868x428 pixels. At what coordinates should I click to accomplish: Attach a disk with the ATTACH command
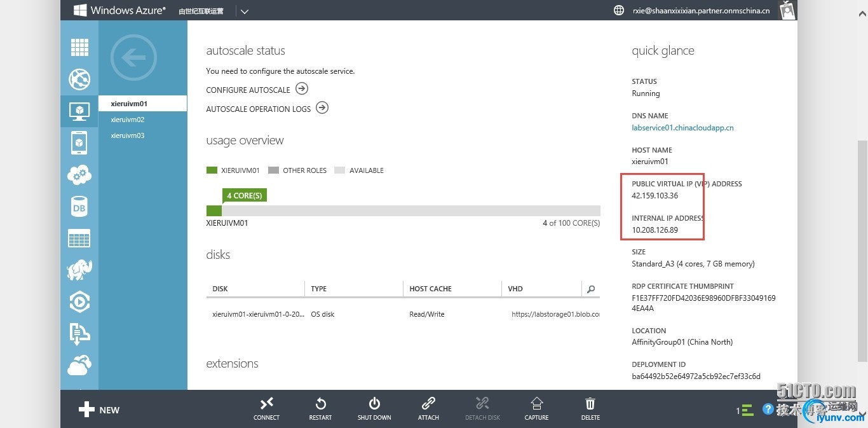pyautogui.click(x=428, y=408)
